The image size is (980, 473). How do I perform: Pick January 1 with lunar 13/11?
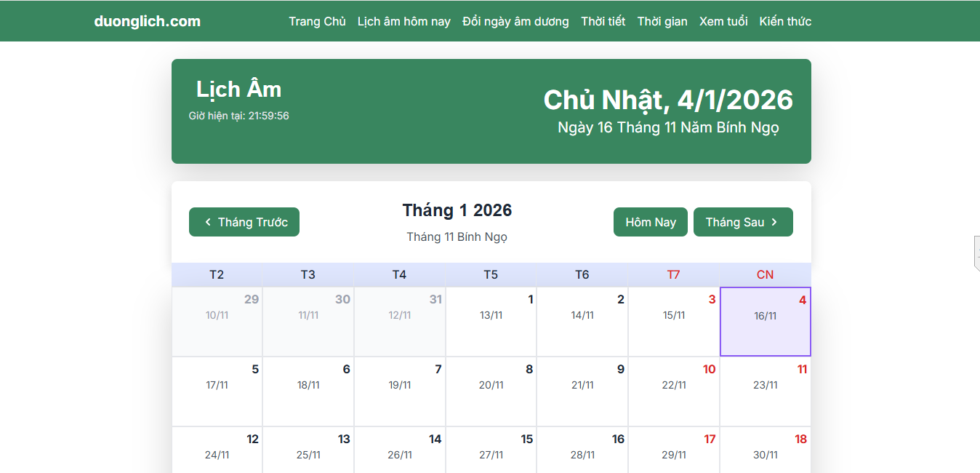[x=491, y=322]
